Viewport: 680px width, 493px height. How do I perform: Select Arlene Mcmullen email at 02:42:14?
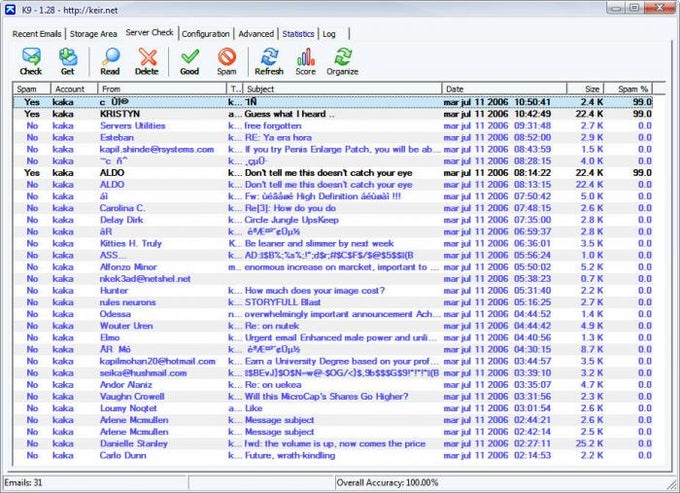tap(333, 431)
